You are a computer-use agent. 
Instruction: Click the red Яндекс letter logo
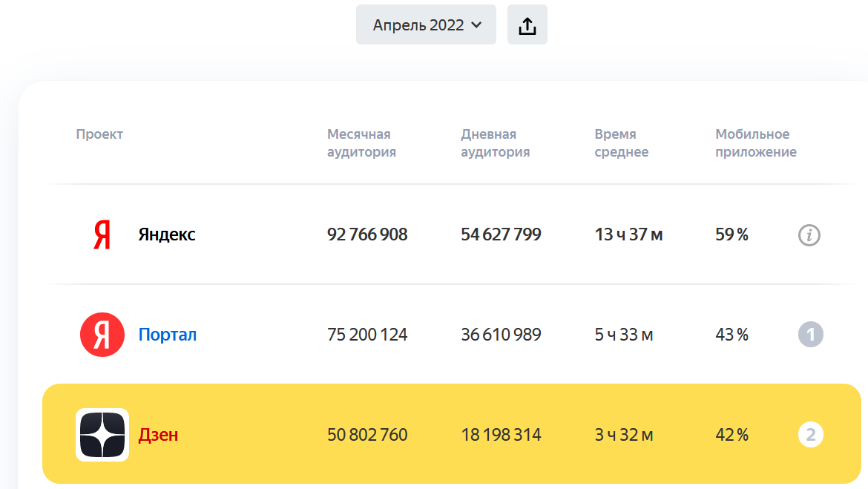(x=102, y=235)
